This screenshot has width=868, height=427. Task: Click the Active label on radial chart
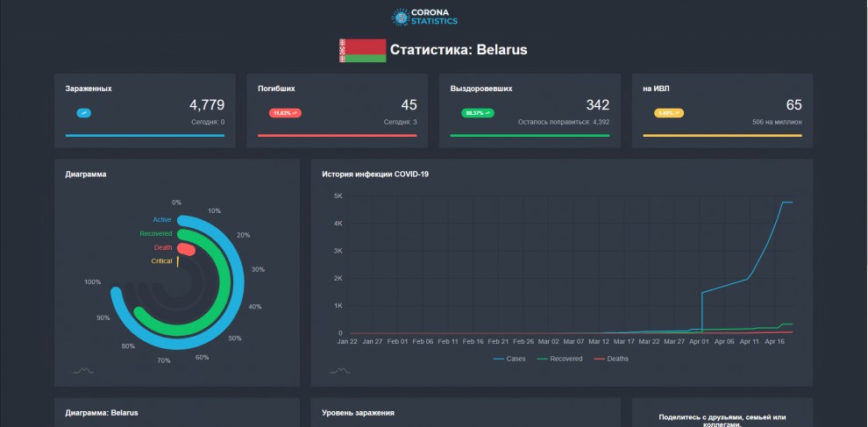(162, 220)
